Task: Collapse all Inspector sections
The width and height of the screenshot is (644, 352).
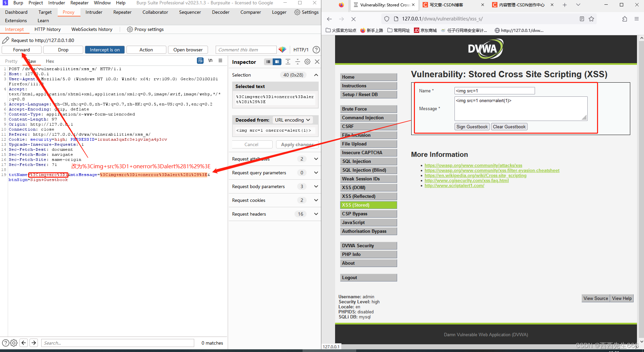Action: 298,62
